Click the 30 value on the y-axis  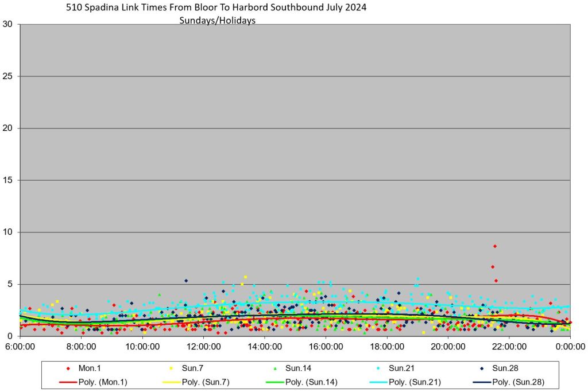coord(8,25)
